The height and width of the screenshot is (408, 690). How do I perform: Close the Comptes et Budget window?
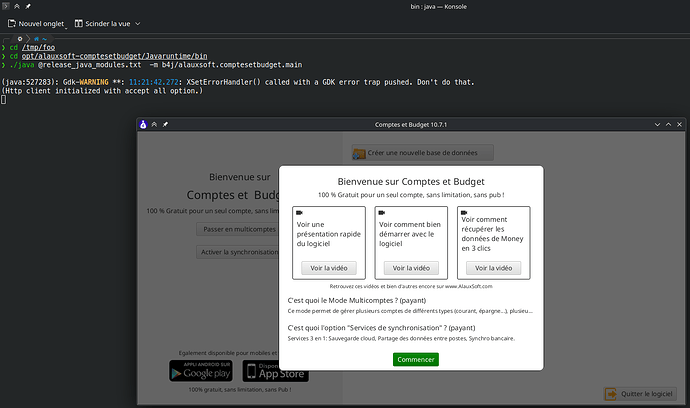(x=679, y=125)
